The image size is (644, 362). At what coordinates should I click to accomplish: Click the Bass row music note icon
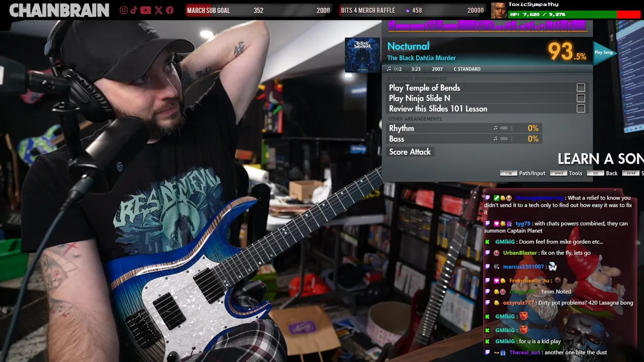point(496,139)
